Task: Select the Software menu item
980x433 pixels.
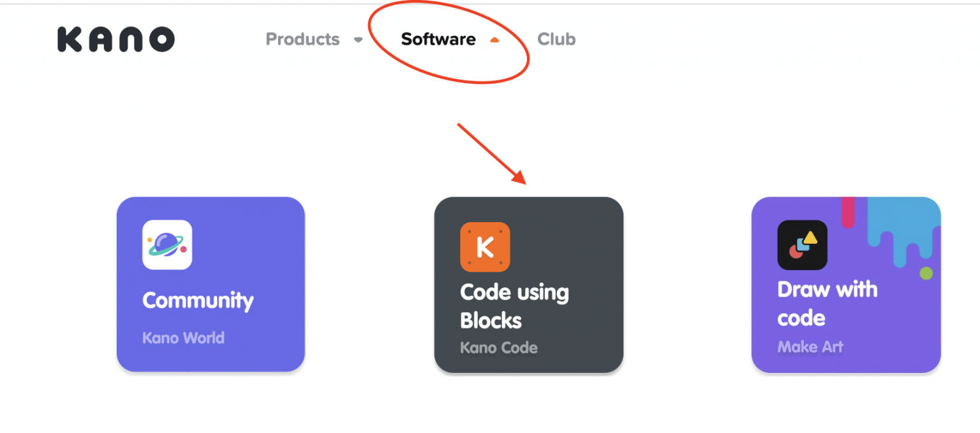Action: pyautogui.click(x=438, y=39)
